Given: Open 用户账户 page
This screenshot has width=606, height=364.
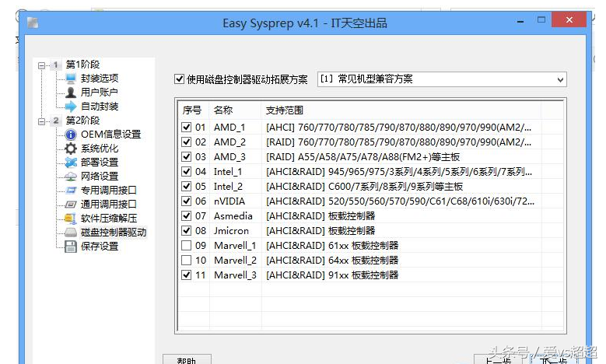Looking at the screenshot, I should [100, 93].
